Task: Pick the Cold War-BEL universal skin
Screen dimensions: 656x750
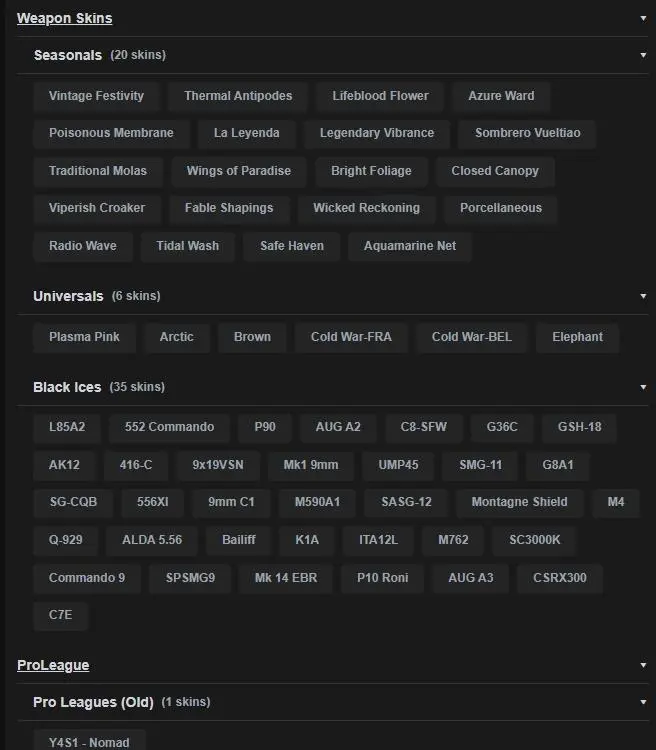Action: pos(471,337)
